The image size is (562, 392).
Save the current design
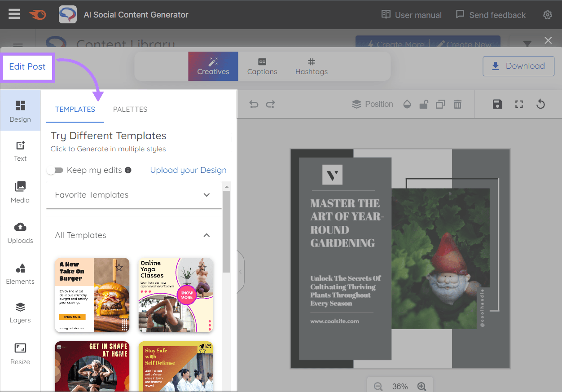coord(497,104)
